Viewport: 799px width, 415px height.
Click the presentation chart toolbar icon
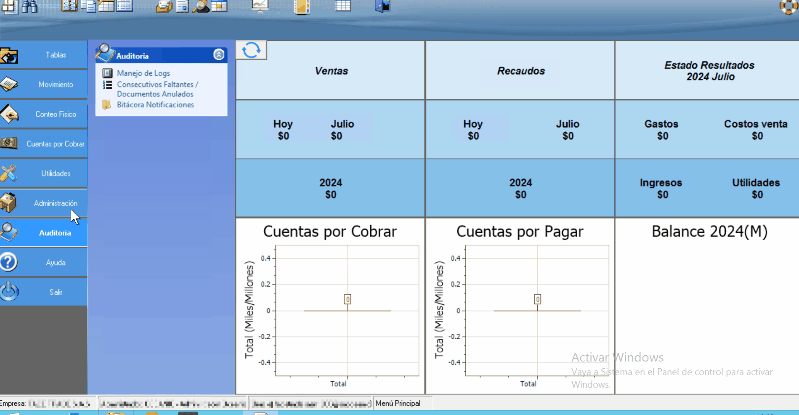tap(260, 6)
